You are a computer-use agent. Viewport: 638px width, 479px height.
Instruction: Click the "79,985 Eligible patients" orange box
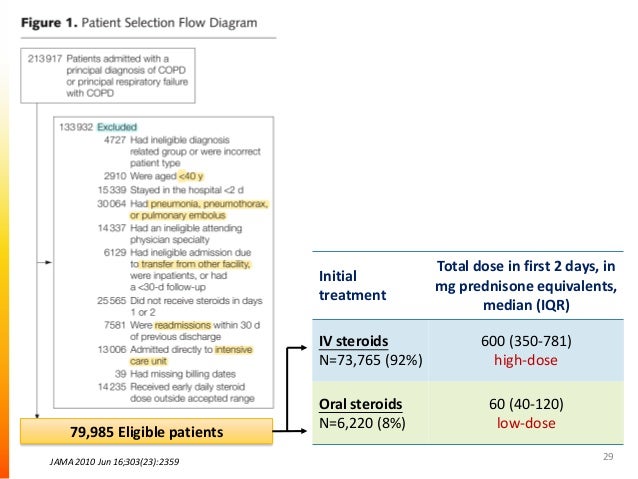coord(146,432)
